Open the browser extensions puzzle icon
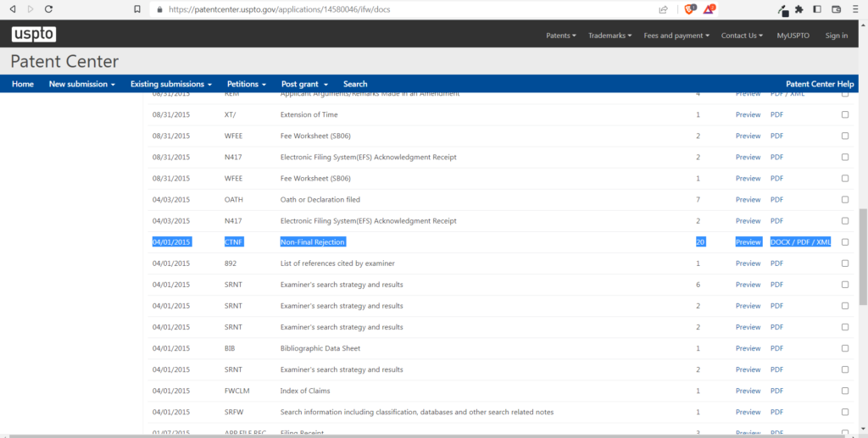Image resolution: width=868 pixels, height=438 pixels. point(798,9)
